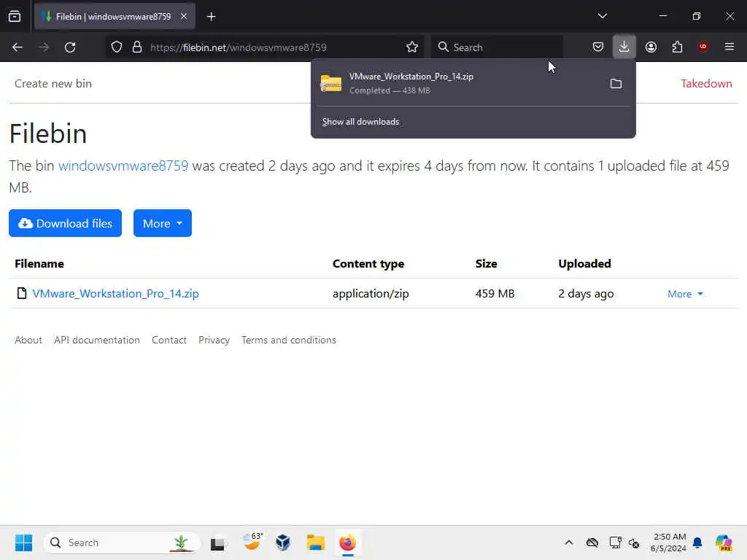Viewport: 747px width, 560px height.
Task: Click the "2 days ago" uploaded cell
Action: 586,293
